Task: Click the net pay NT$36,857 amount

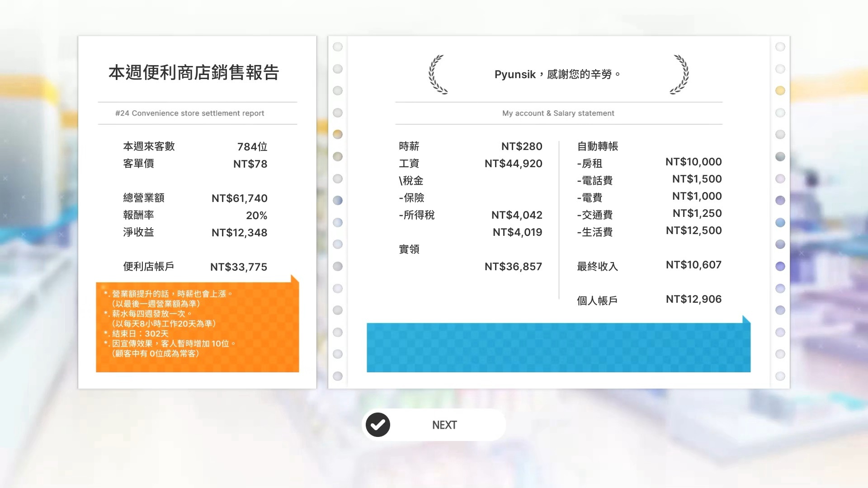Action: click(513, 267)
